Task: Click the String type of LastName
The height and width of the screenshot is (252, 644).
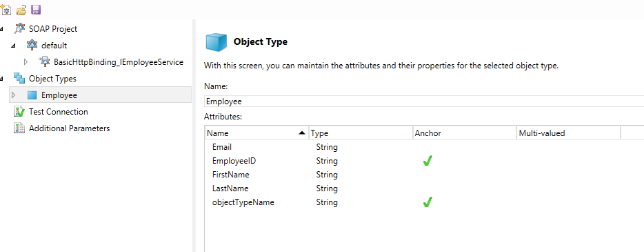Action: pyautogui.click(x=327, y=188)
